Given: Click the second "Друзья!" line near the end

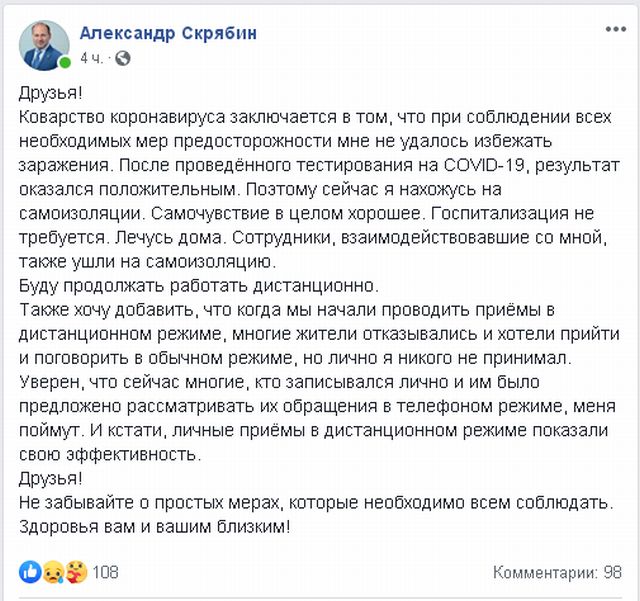Looking at the screenshot, I should pyautogui.click(x=50, y=477).
